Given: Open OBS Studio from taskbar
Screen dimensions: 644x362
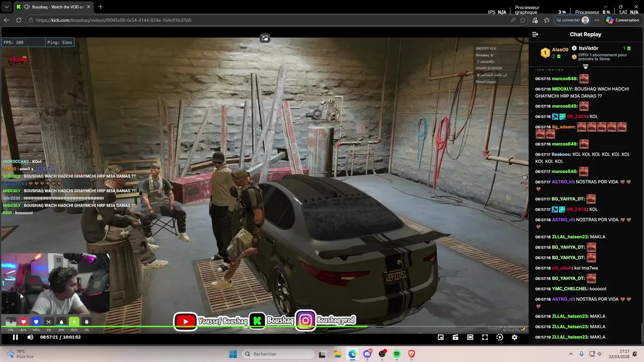Looking at the screenshot, I should pos(382,354).
